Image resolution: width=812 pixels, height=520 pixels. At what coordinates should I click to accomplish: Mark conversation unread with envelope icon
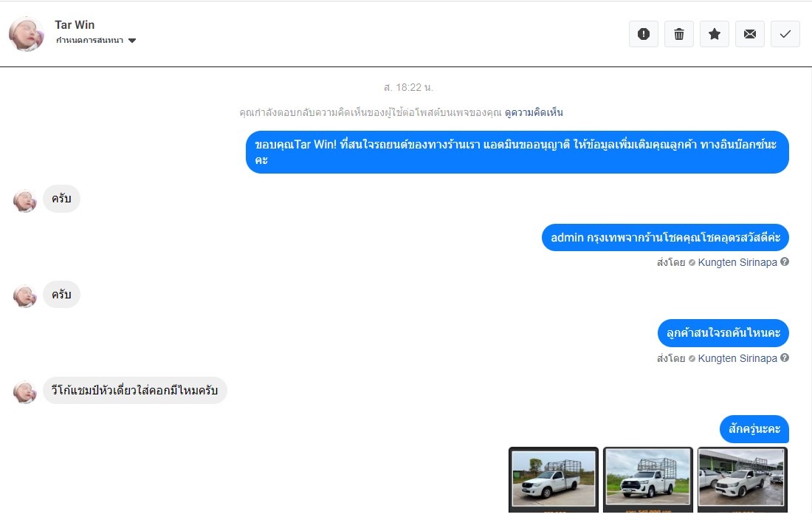pos(750,34)
